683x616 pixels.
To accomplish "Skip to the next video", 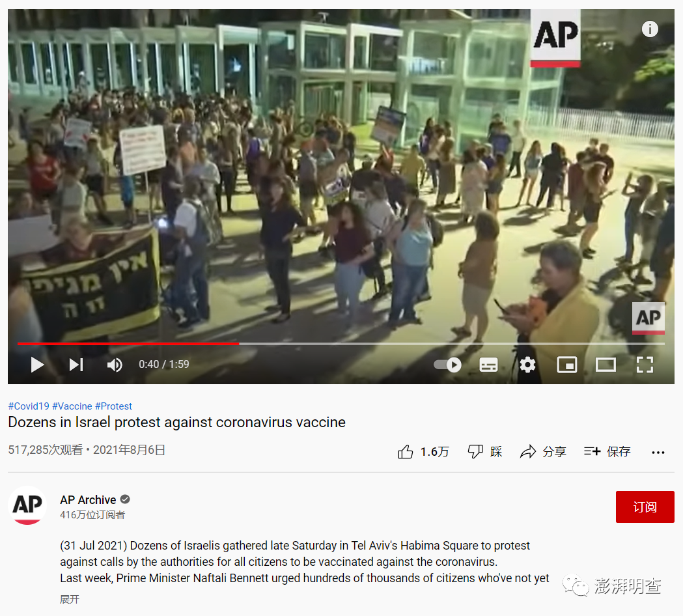I will click(76, 365).
